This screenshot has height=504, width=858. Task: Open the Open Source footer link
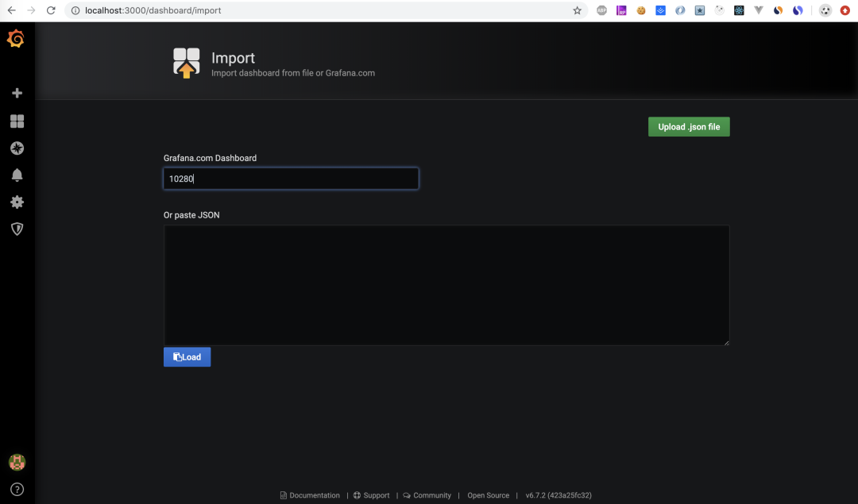(x=488, y=495)
